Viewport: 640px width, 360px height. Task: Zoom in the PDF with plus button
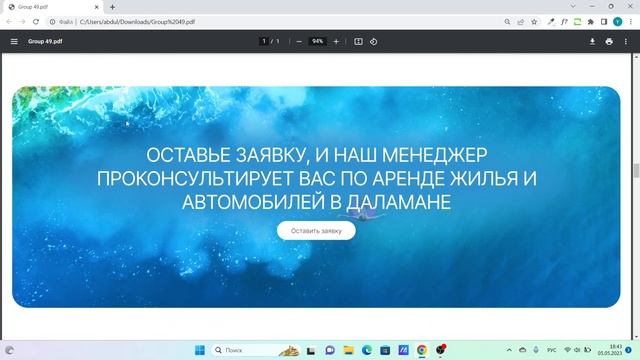(x=336, y=41)
